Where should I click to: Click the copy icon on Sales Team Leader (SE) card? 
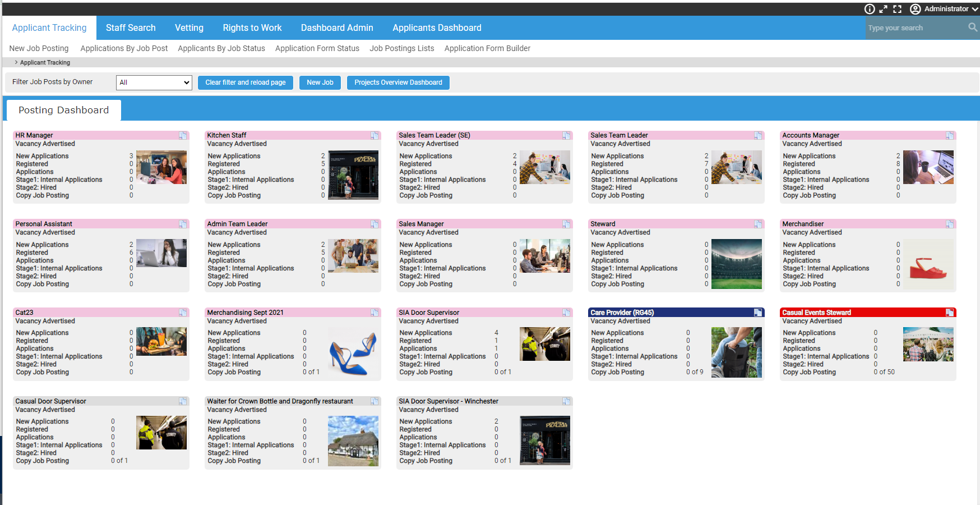(566, 135)
